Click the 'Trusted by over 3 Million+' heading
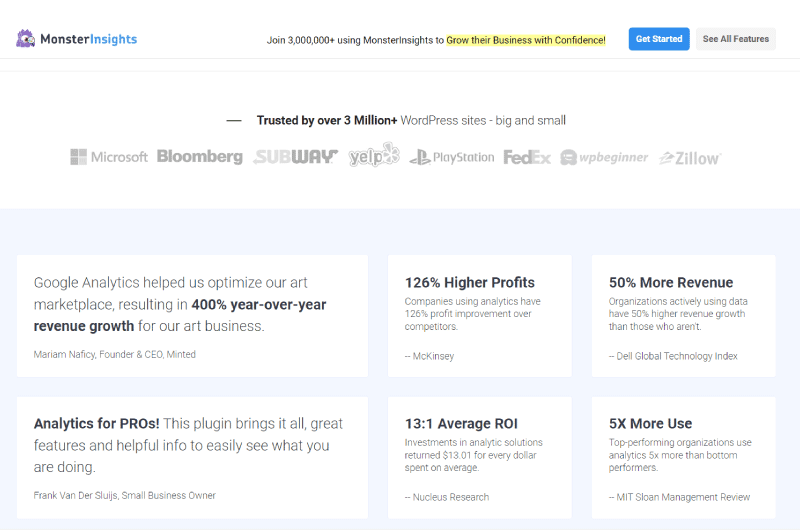800x530 pixels. [327, 120]
